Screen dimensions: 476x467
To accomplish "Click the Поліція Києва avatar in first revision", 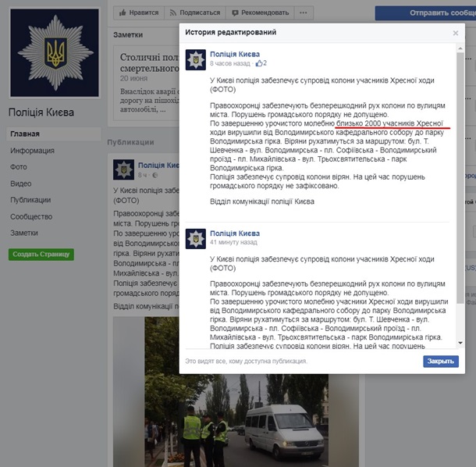I will coord(196,60).
